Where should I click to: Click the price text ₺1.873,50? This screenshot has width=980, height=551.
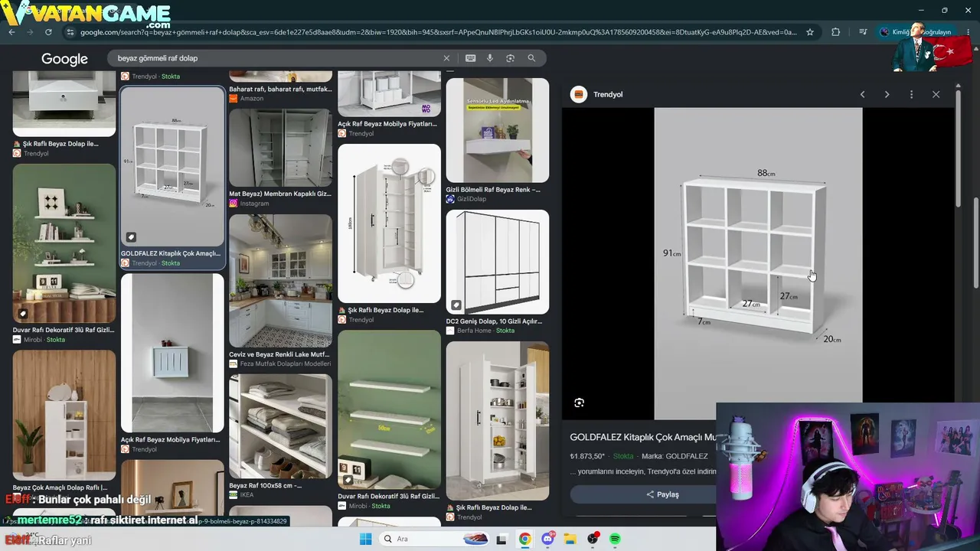(587, 457)
